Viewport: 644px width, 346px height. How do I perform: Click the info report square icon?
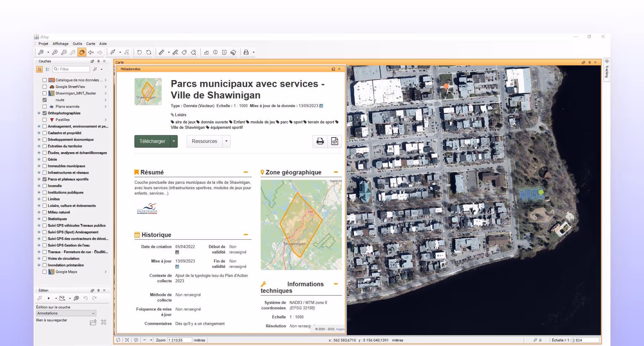tap(224, 52)
